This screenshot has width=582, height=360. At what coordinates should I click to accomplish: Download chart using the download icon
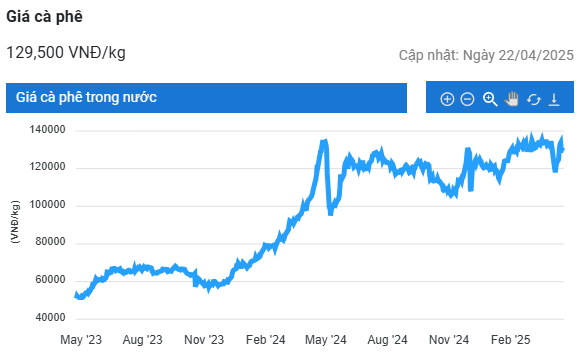[x=554, y=99]
